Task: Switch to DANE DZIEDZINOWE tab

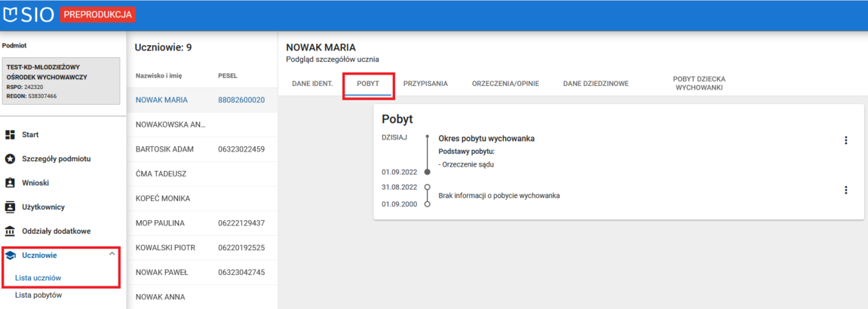Action: click(x=596, y=84)
